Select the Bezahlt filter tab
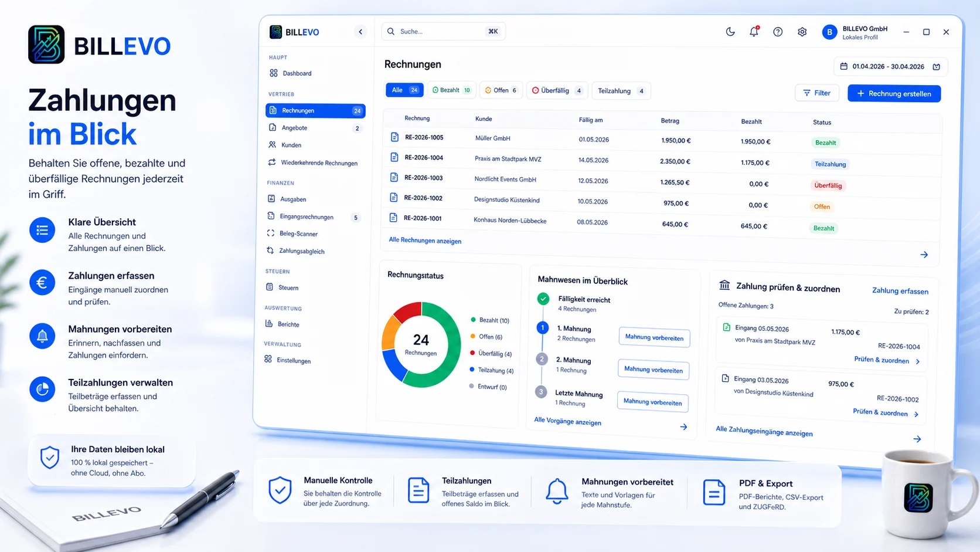Image resolution: width=980 pixels, height=552 pixels. pyautogui.click(x=451, y=90)
